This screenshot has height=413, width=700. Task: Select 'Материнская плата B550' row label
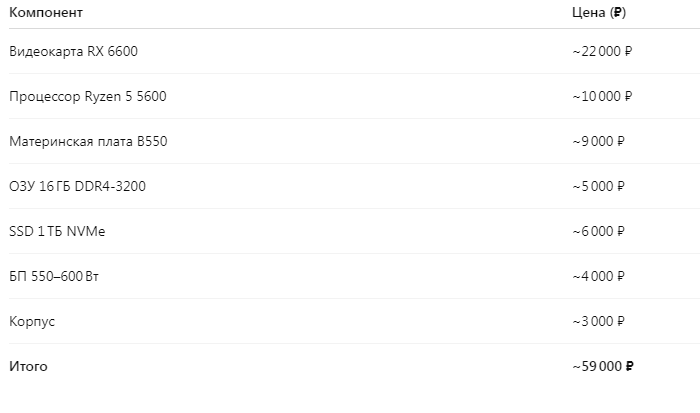tap(88, 141)
